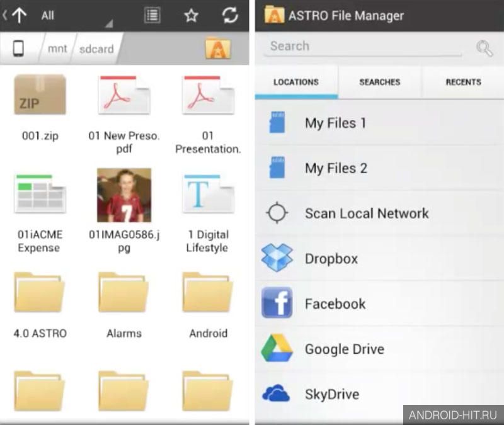Select the '01 New Preso. pdf' label
The width and height of the screenshot is (504, 425).
coord(124,142)
